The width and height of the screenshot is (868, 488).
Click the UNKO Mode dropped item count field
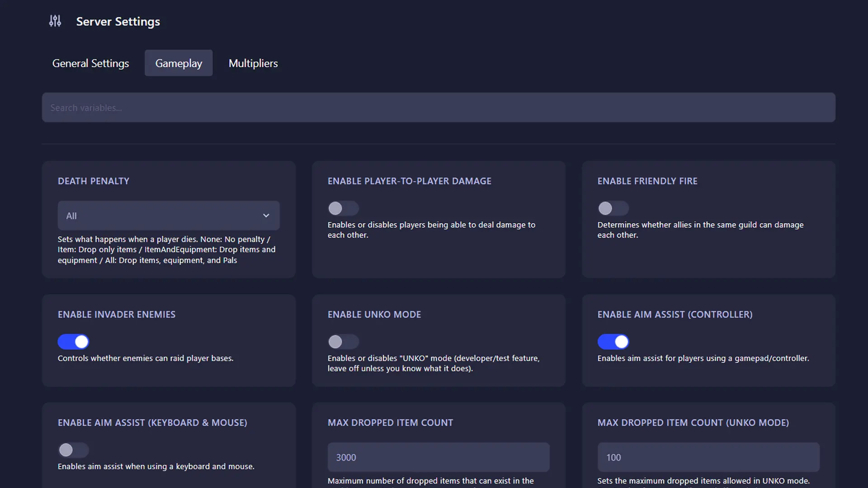coord(708,457)
